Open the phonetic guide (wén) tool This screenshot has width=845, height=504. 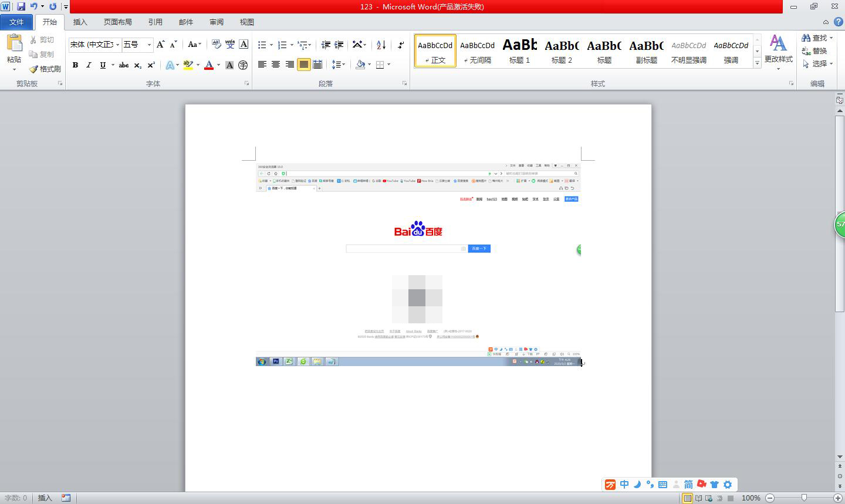(230, 45)
